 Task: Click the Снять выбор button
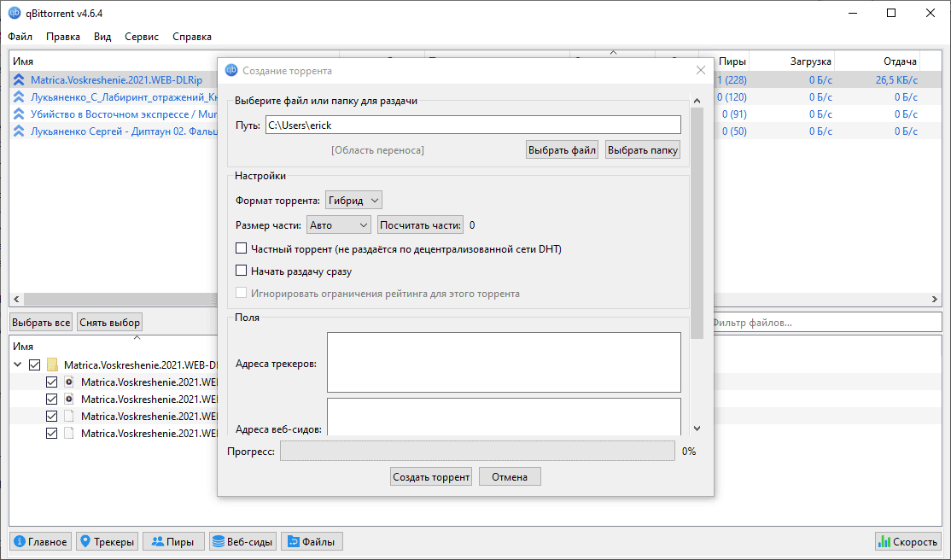pos(110,322)
